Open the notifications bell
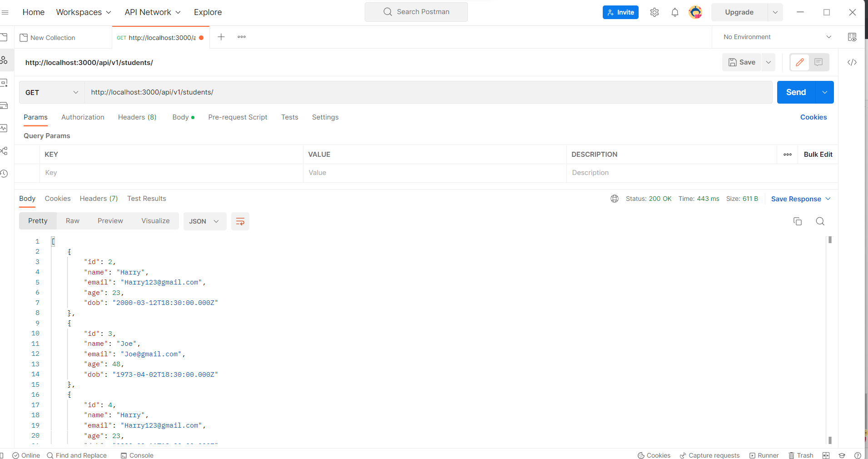 (x=675, y=12)
